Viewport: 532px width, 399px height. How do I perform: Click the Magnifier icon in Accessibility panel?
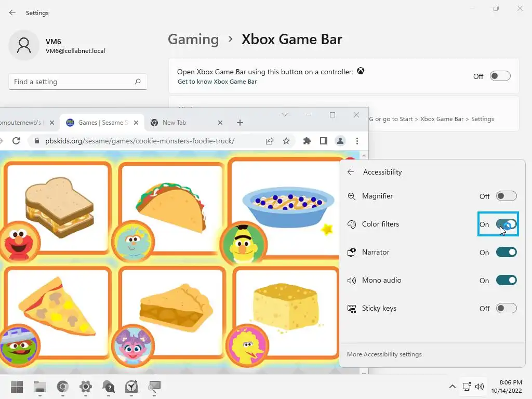[352, 196]
